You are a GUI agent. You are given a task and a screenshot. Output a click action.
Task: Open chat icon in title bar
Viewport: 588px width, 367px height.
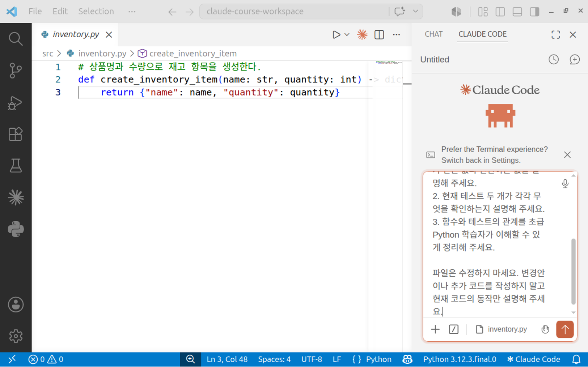(399, 12)
